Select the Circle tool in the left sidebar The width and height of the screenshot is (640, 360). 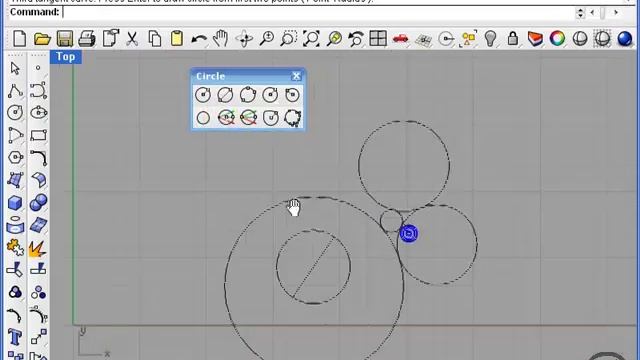click(15, 112)
